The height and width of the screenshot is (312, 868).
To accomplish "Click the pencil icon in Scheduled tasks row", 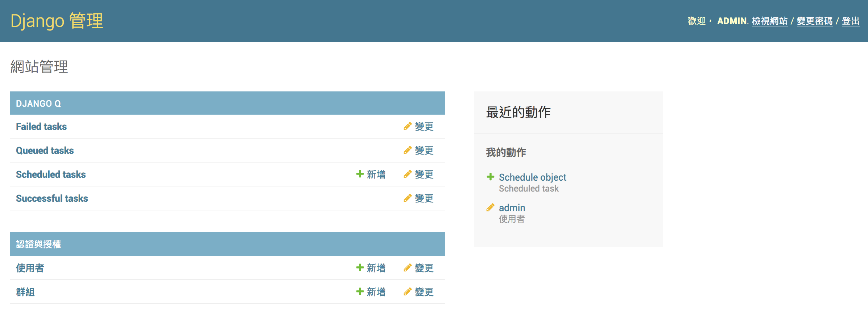I will click(408, 174).
